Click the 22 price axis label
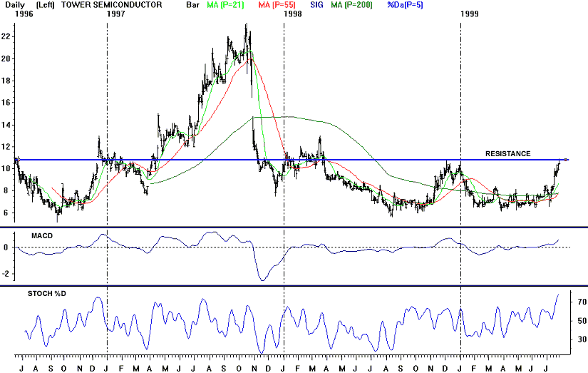 click(6, 37)
